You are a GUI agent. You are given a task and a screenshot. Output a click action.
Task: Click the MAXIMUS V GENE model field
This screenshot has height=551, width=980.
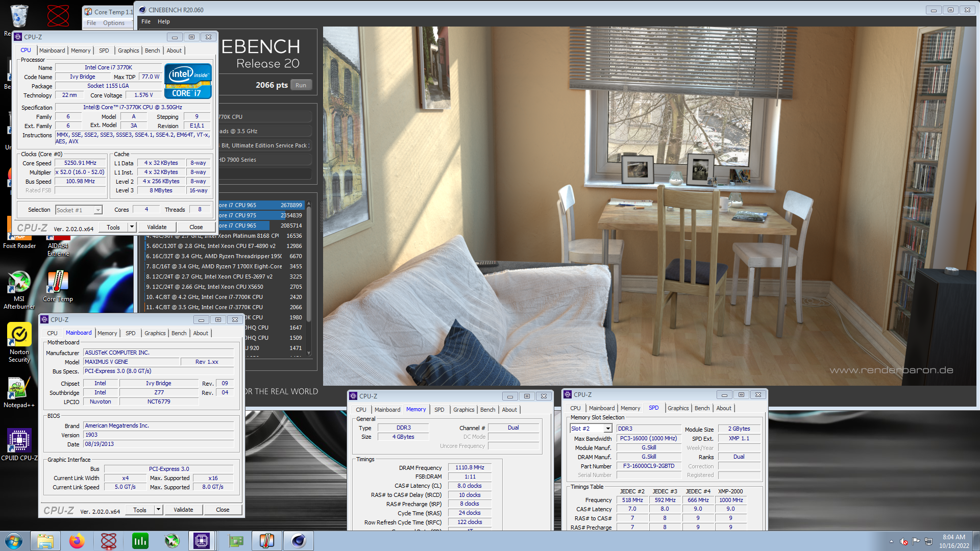[132, 362]
